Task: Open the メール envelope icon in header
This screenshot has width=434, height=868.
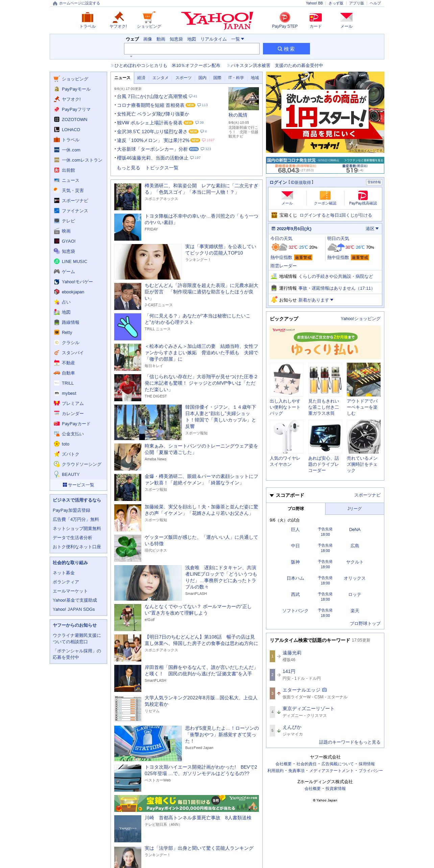Action: [346, 17]
